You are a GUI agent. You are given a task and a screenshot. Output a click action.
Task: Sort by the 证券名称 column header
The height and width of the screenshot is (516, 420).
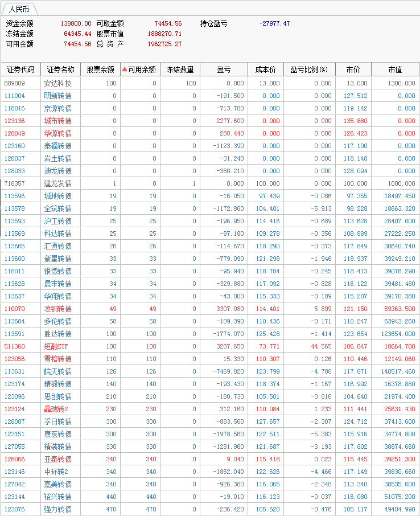click(60, 69)
